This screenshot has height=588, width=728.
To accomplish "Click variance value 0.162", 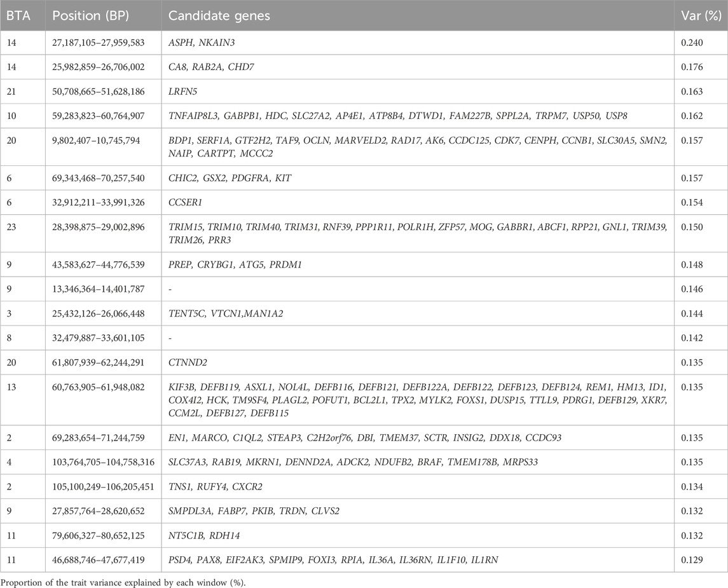I will [692, 116].
